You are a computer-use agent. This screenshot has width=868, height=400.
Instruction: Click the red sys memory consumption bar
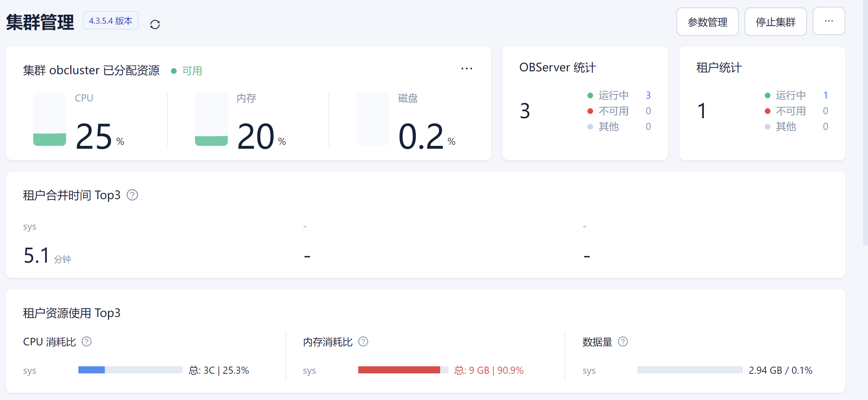(399, 370)
